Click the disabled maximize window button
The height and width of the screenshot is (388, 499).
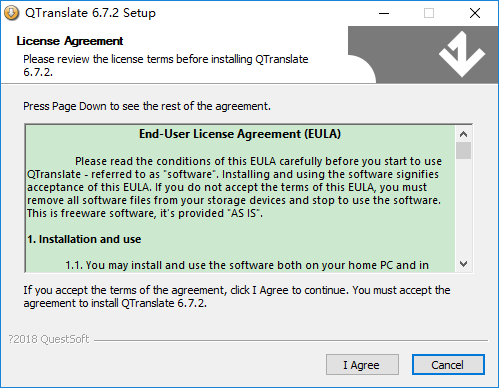[429, 13]
